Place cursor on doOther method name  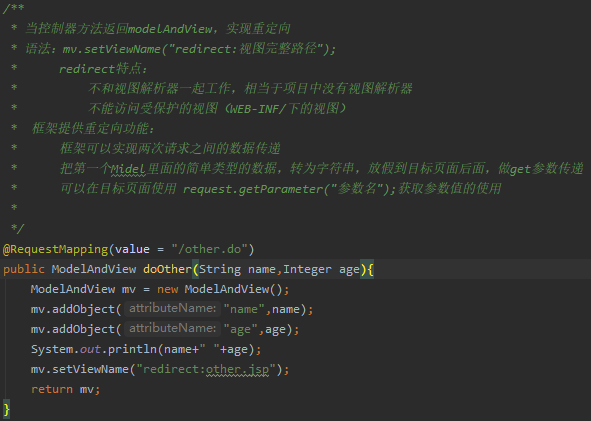(x=167, y=269)
